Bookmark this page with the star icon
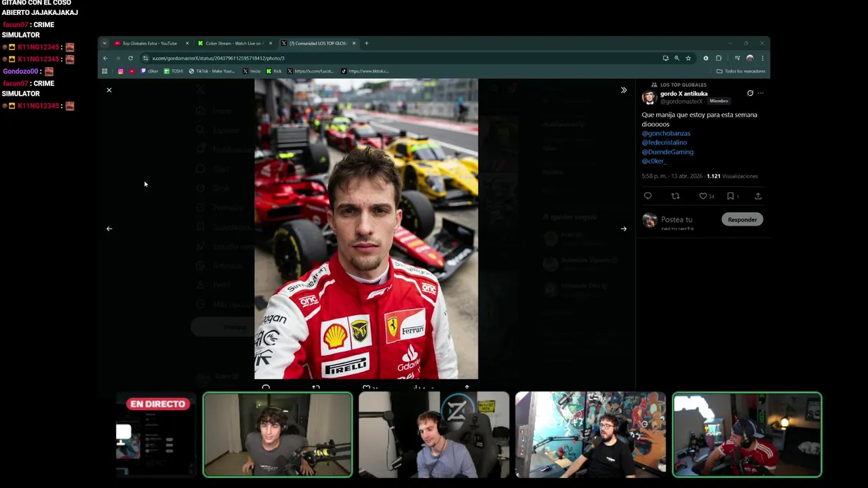868x488 pixels. coord(688,58)
